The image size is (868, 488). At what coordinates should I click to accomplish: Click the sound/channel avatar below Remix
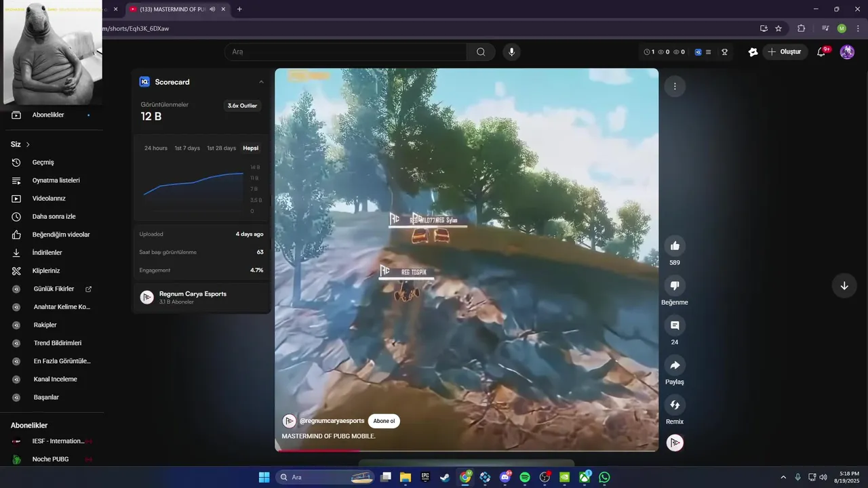(x=675, y=443)
